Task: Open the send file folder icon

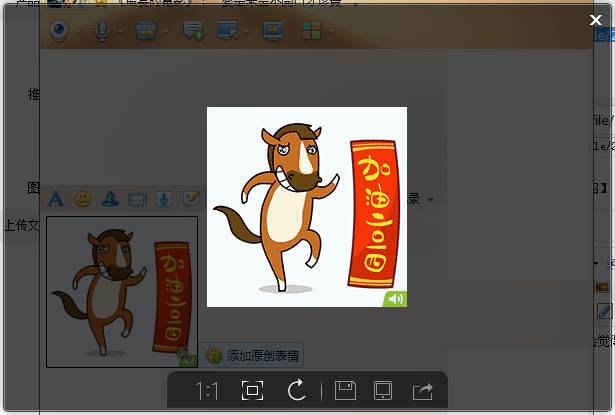Action: (146, 32)
